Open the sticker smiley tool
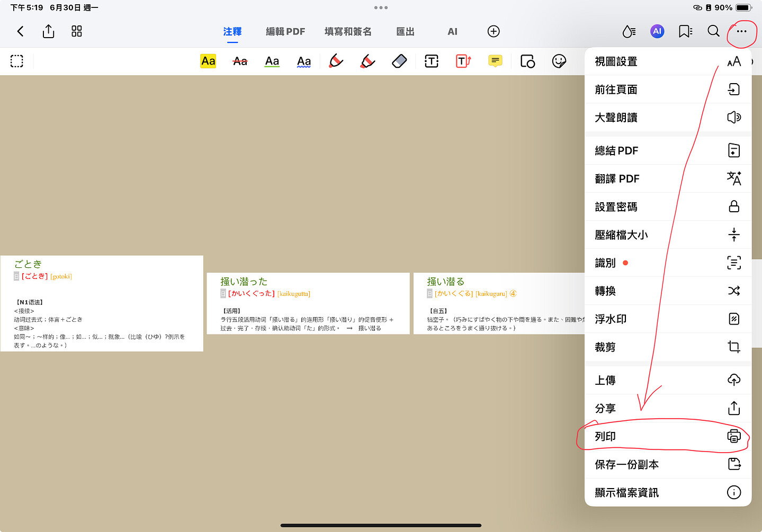The image size is (762, 532). tap(559, 61)
